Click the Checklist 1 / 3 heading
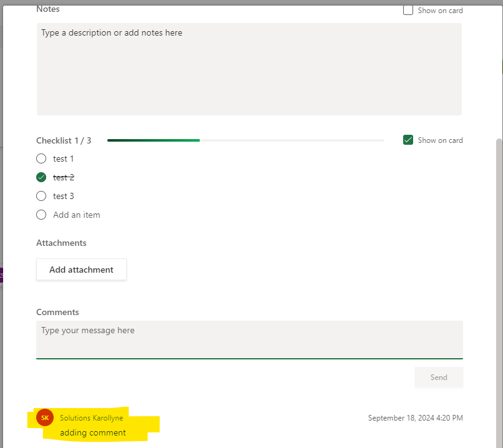Screen dimensions: 503x448 pos(64,140)
